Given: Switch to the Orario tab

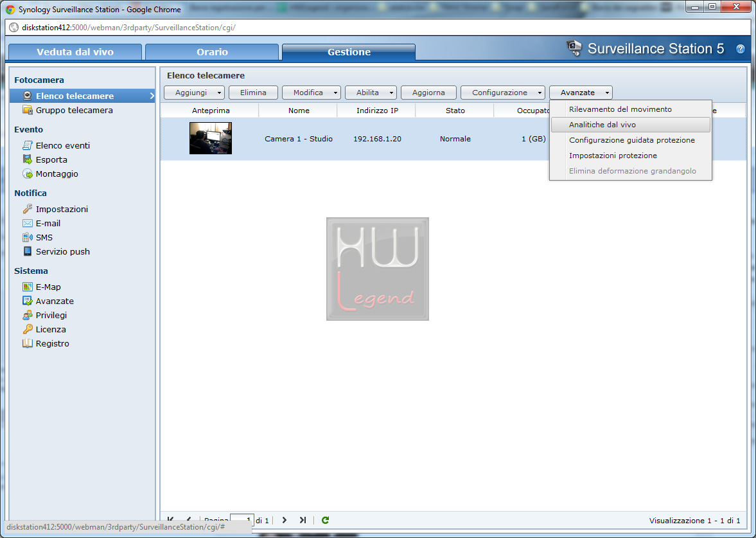Looking at the screenshot, I should click(212, 51).
